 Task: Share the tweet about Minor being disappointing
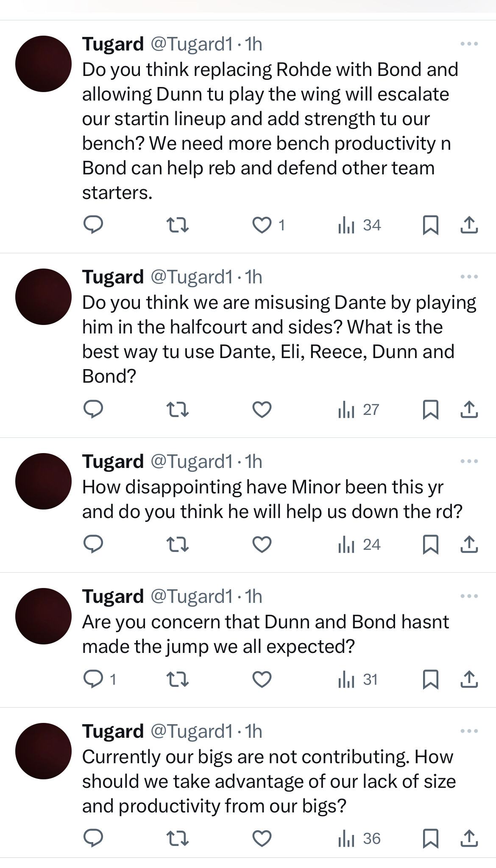(469, 544)
